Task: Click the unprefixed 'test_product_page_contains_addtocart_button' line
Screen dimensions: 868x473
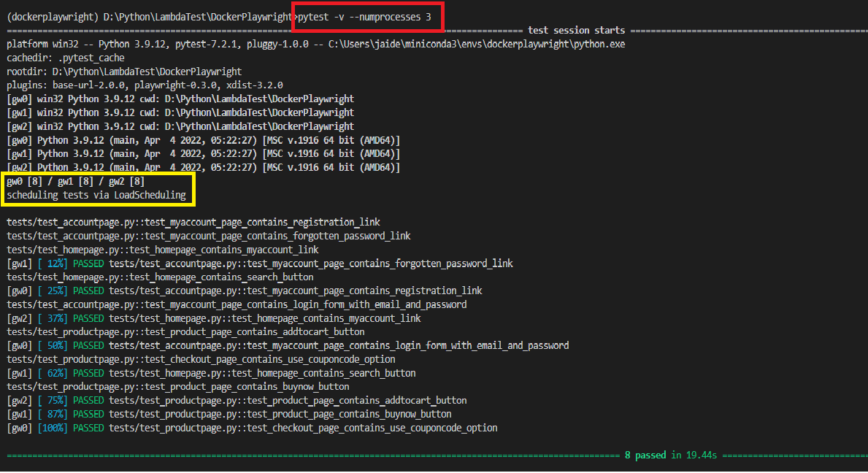Action: click(185, 332)
